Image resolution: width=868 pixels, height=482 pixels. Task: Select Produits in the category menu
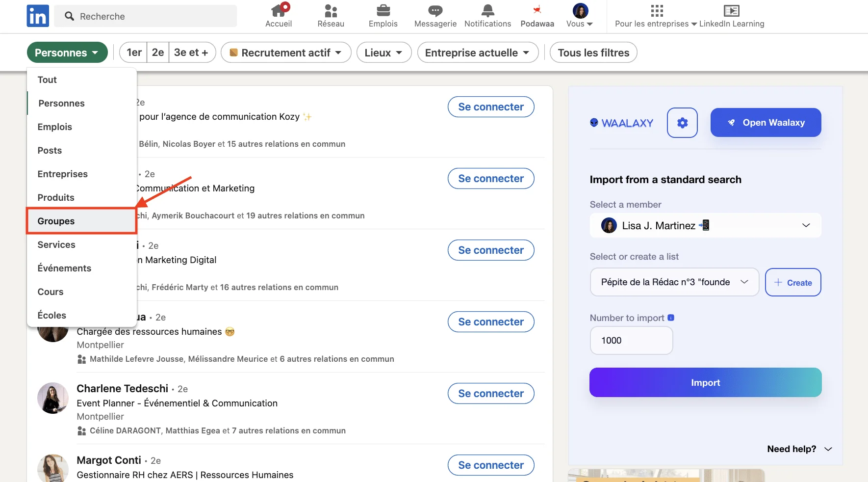[82, 197]
